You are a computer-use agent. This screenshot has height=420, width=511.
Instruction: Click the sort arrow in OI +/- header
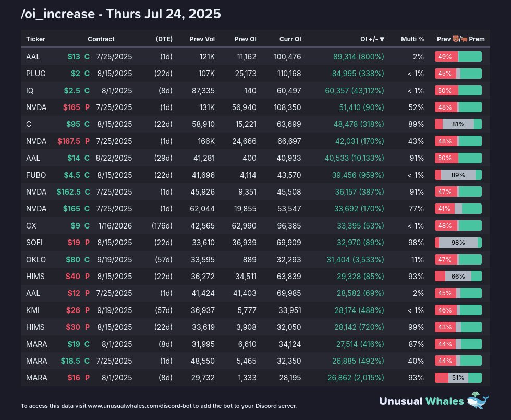pos(382,39)
